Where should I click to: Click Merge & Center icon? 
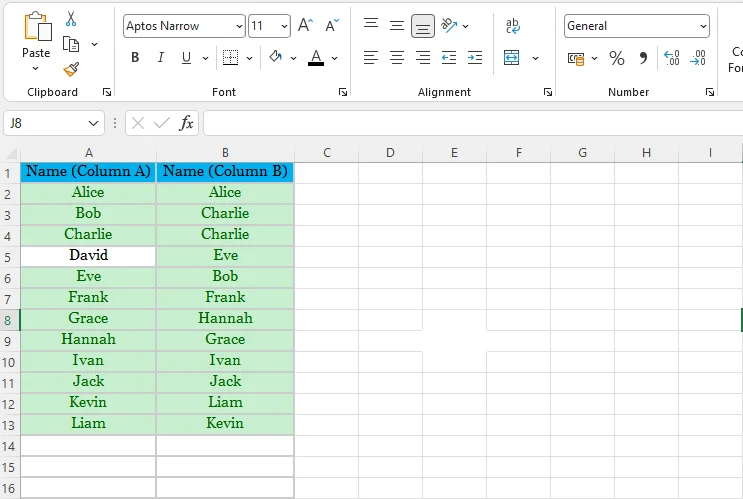coord(511,58)
